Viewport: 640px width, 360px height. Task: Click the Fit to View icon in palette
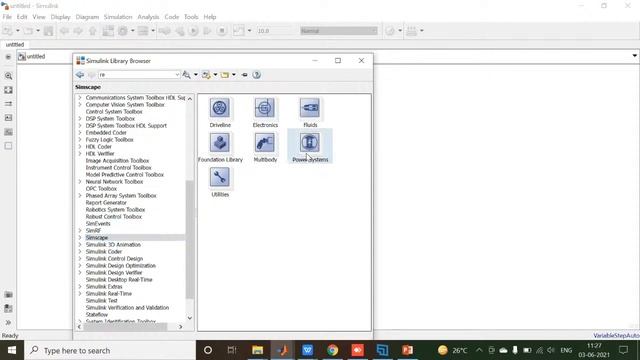coord(8,90)
